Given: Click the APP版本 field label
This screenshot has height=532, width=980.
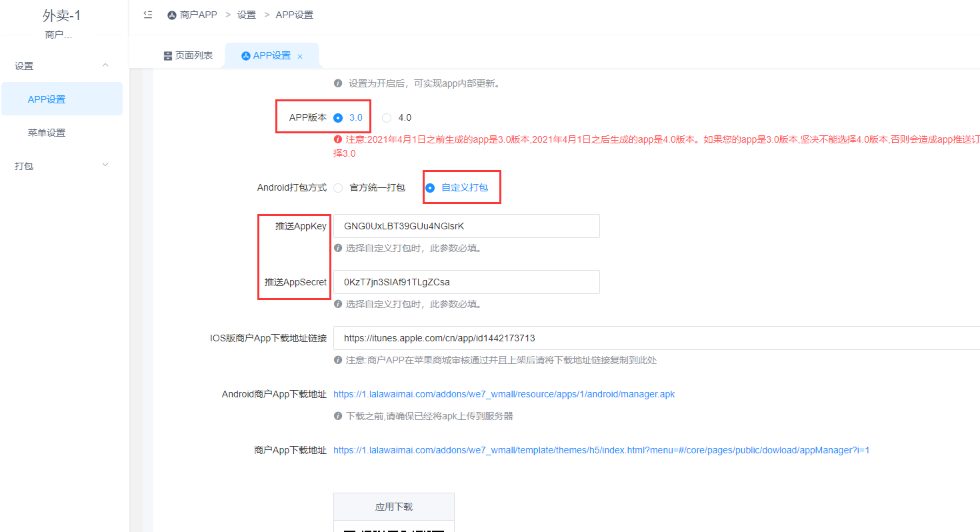Looking at the screenshot, I should 308,117.
